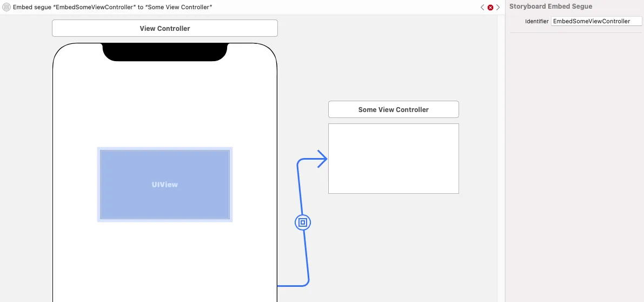Click the red error indicator icon
Viewport: 644px width, 302px height.
click(x=490, y=8)
